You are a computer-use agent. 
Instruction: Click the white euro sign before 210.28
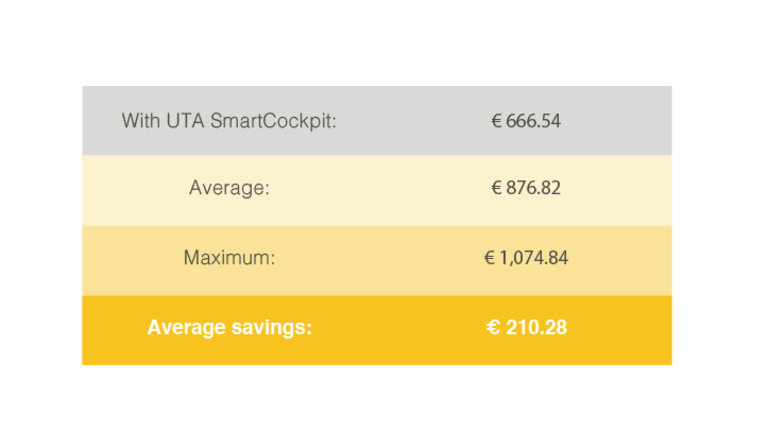pyautogui.click(x=493, y=327)
